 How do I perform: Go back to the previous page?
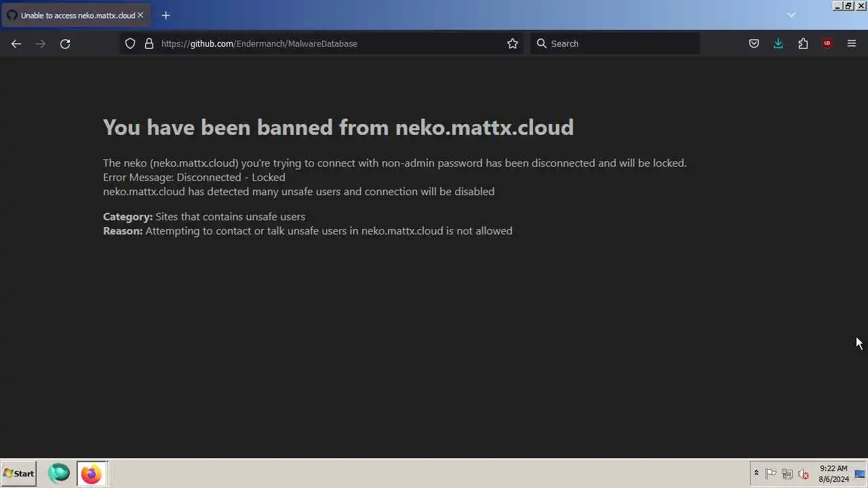pyautogui.click(x=16, y=43)
